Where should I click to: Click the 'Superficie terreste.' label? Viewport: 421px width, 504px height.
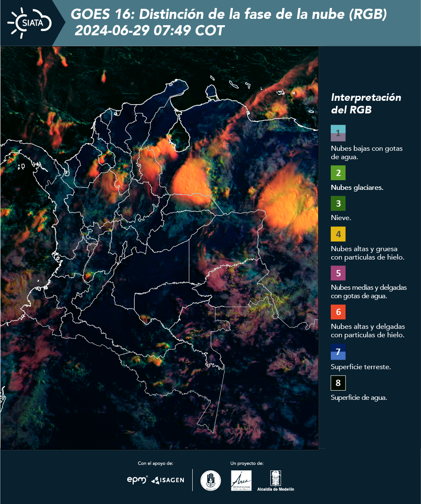[x=361, y=367]
